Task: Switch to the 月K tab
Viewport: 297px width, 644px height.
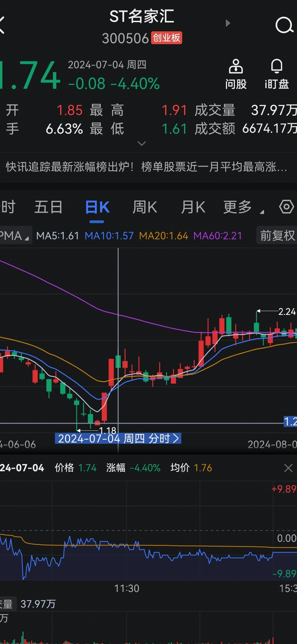Action: [x=193, y=207]
